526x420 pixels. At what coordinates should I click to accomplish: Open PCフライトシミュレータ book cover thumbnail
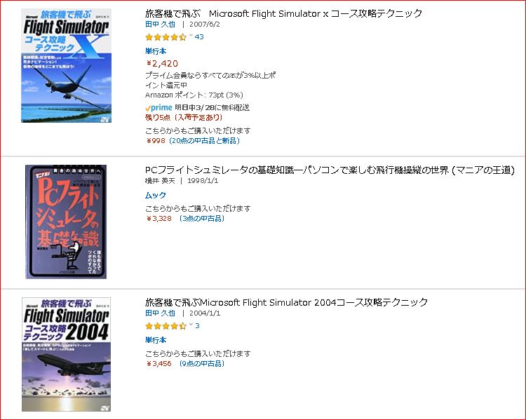coord(66,222)
